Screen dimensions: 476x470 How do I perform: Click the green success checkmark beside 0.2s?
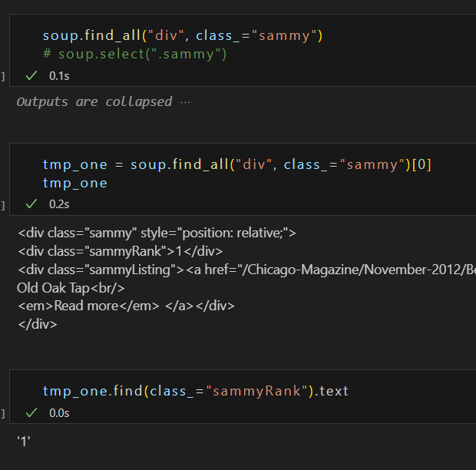[31, 204]
